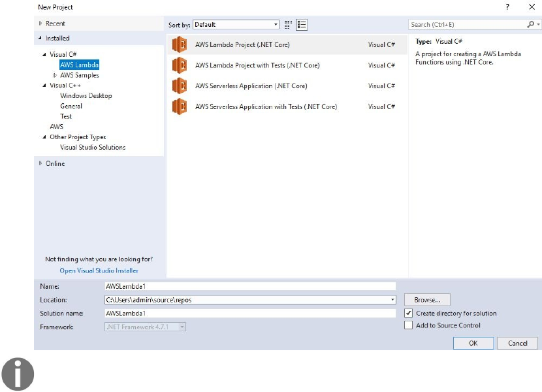542x392 pixels.
Task: Select AWS Lambda Project (.NET Core) template text
Action: (242, 44)
